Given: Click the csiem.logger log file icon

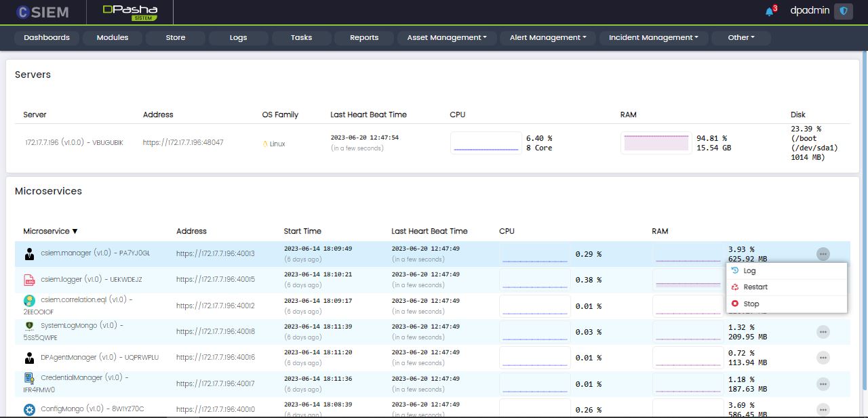Looking at the screenshot, I should coord(29,280).
